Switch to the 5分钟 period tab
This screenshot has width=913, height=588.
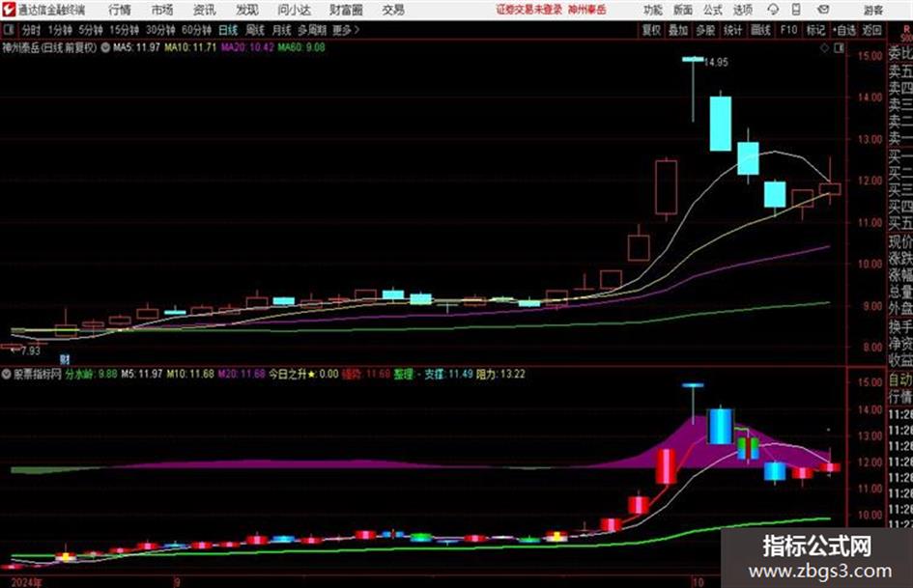coord(90,30)
